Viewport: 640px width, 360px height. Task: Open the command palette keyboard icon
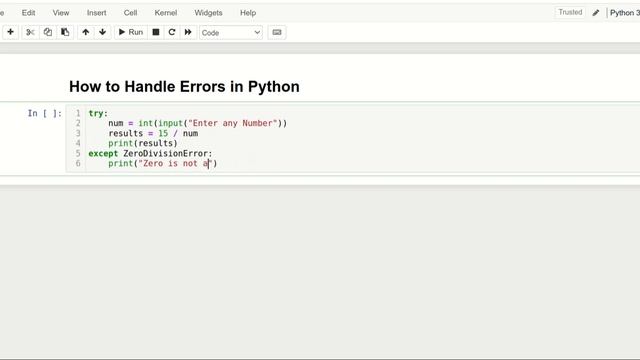pos(277,32)
